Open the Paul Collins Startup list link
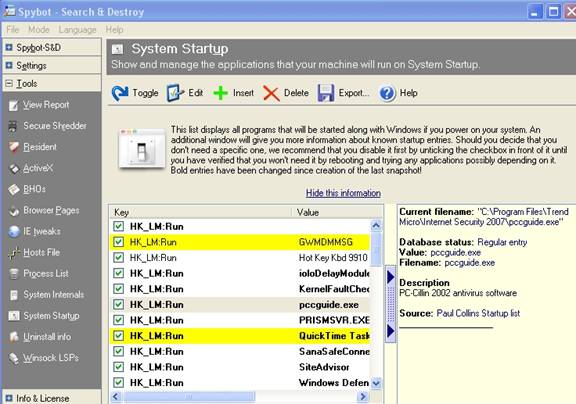 point(478,313)
